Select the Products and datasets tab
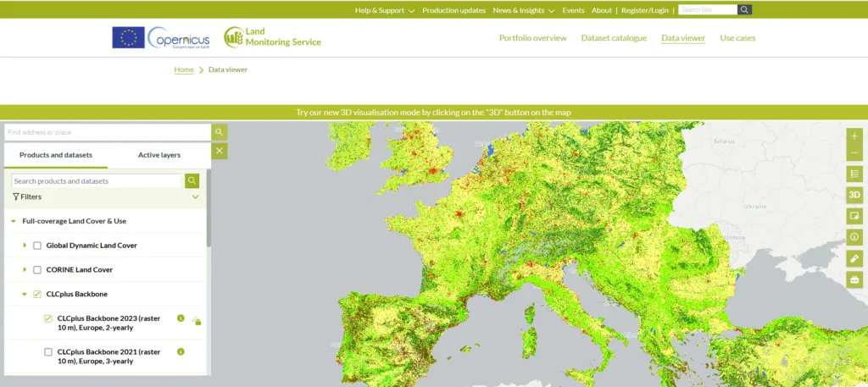Viewport: 868px width, 387px height. click(x=56, y=155)
